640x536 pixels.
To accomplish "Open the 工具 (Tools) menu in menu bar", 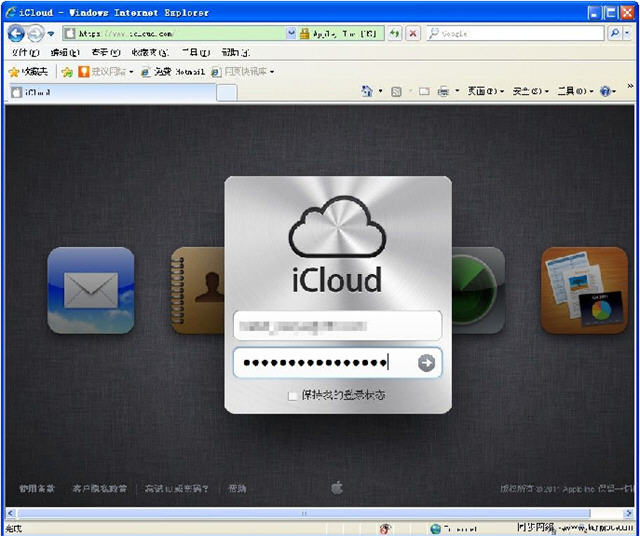I will click(x=196, y=53).
